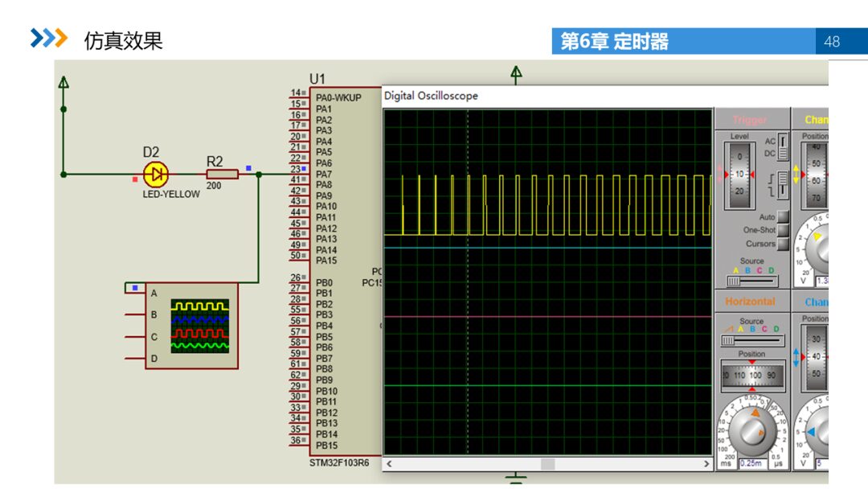This screenshot has height=489, width=868.
Task: Click the power terminal arrow above the LED
Action: pyautogui.click(x=63, y=83)
